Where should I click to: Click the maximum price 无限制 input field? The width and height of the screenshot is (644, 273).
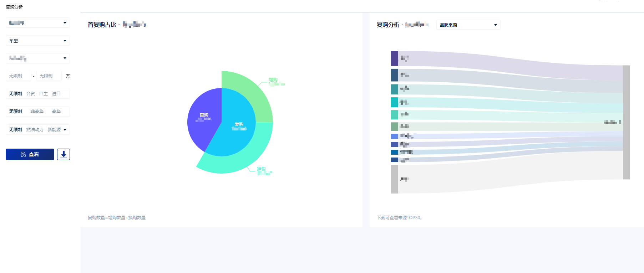49,76
